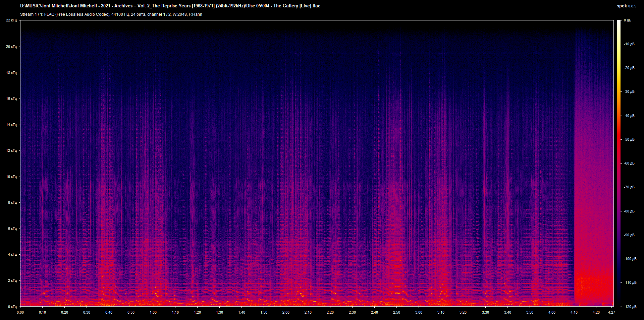Click the F:Hann filter text
Viewport: 644px width, 320px height.
click(x=196, y=14)
